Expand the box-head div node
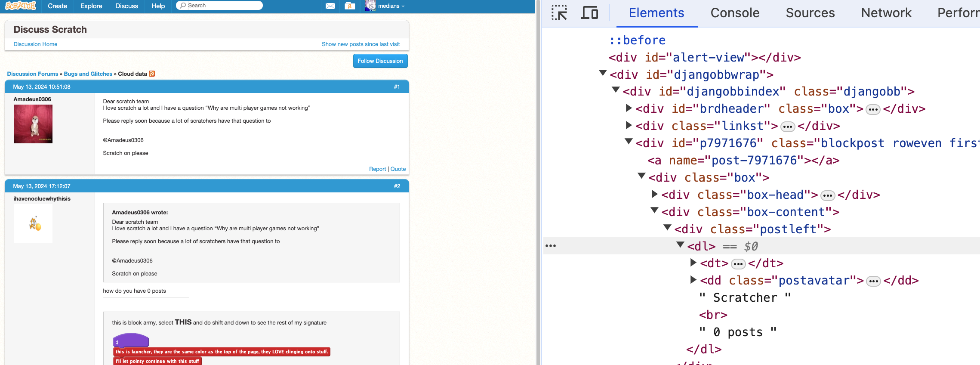This screenshot has height=365, width=980. (x=655, y=194)
